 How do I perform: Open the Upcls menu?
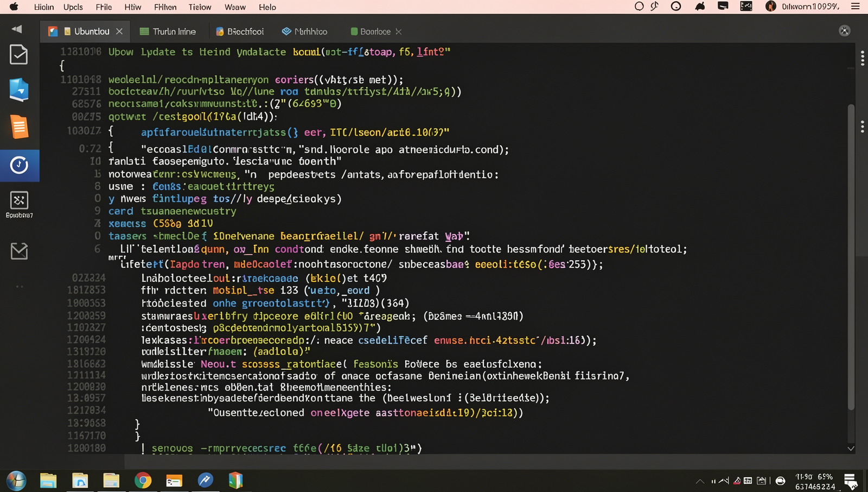[73, 7]
